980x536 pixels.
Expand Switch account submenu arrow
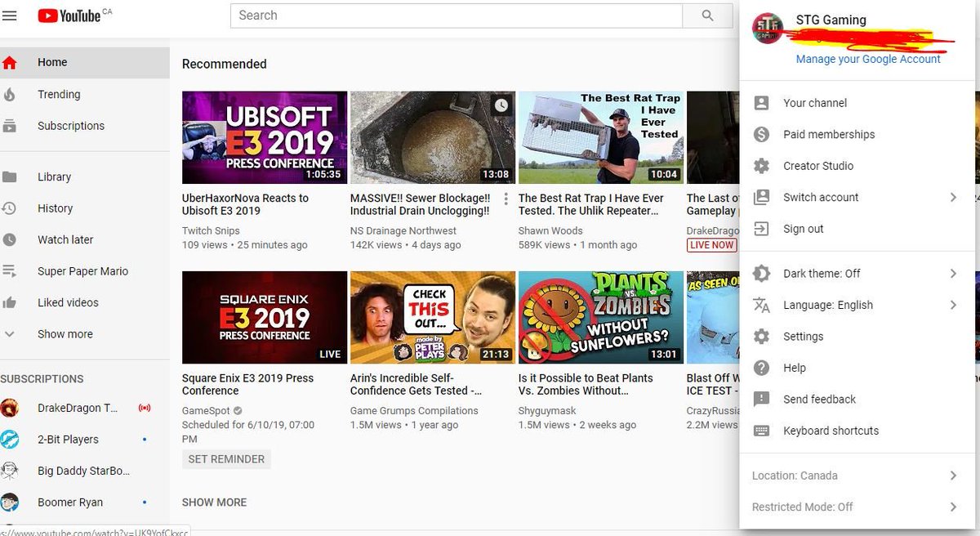click(953, 197)
